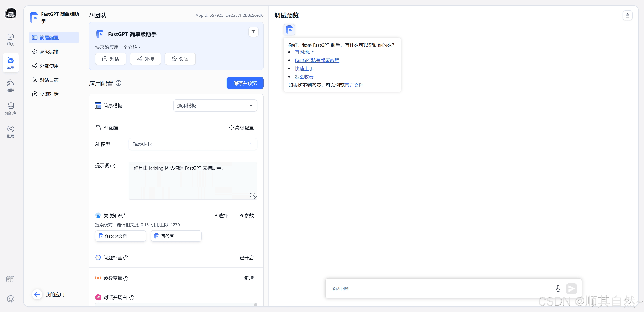Click the scrollbar handle at bottom of config panel
This screenshot has width=644, height=312.
[255, 305]
